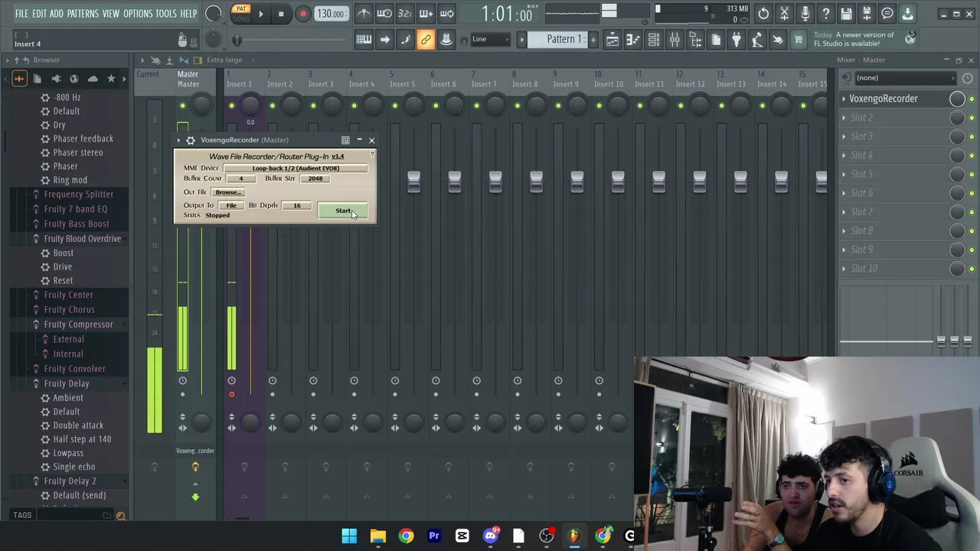The height and width of the screenshot is (551, 980).
Task: Open the chat bubble icon
Action: click(887, 14)
